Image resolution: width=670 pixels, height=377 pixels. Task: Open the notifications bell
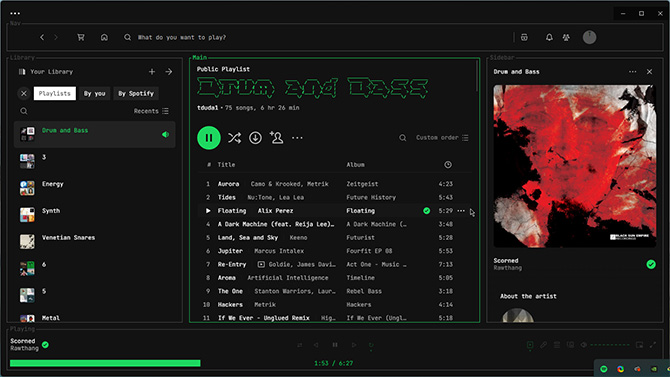(549, 38)
